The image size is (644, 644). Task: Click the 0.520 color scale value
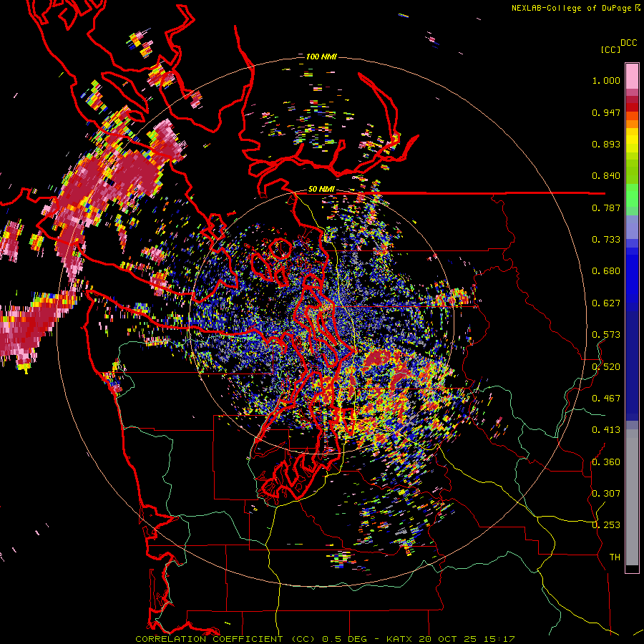click(606, 367)
